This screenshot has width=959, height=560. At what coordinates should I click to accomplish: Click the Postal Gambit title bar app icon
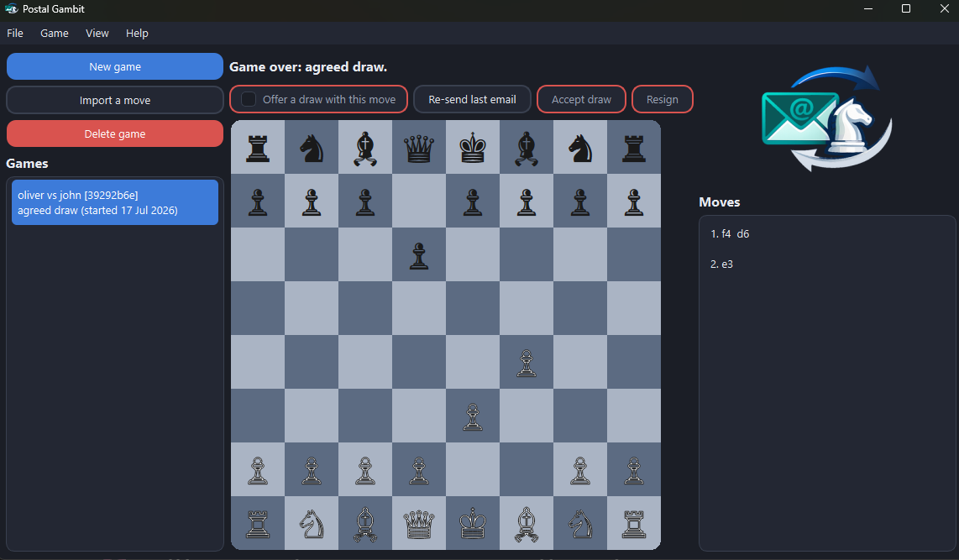tap(11, 8)
